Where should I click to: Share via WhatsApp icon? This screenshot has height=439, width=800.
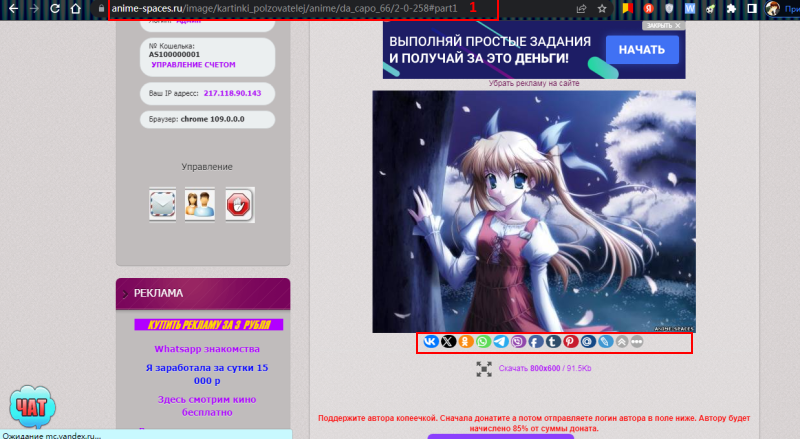483,342
